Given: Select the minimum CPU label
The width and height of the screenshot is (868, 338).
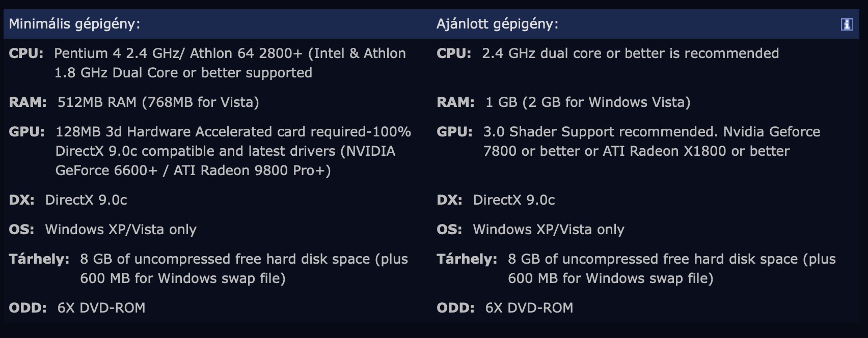Looking at the screenshot, I should click(x=26, y=53).
